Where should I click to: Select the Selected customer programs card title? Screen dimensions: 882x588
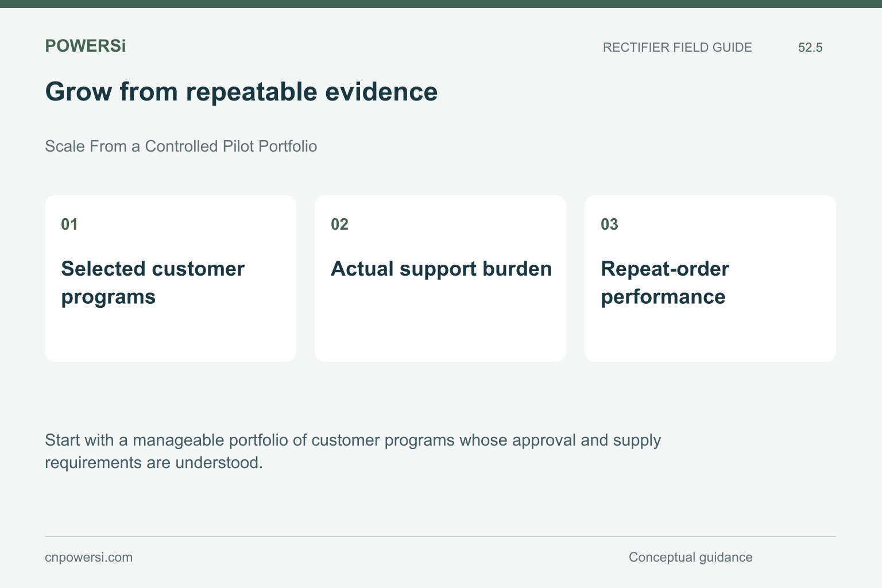click(x=153, y=283)
